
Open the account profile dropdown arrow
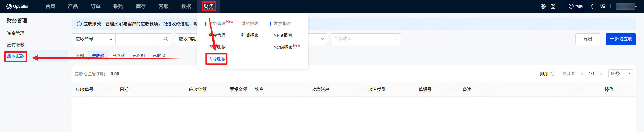[636, 6]
